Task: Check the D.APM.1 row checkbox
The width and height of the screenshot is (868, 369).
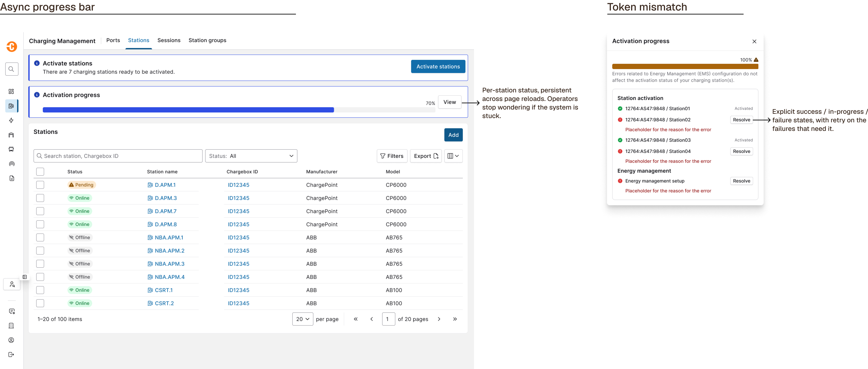Action: pos(40,185)
